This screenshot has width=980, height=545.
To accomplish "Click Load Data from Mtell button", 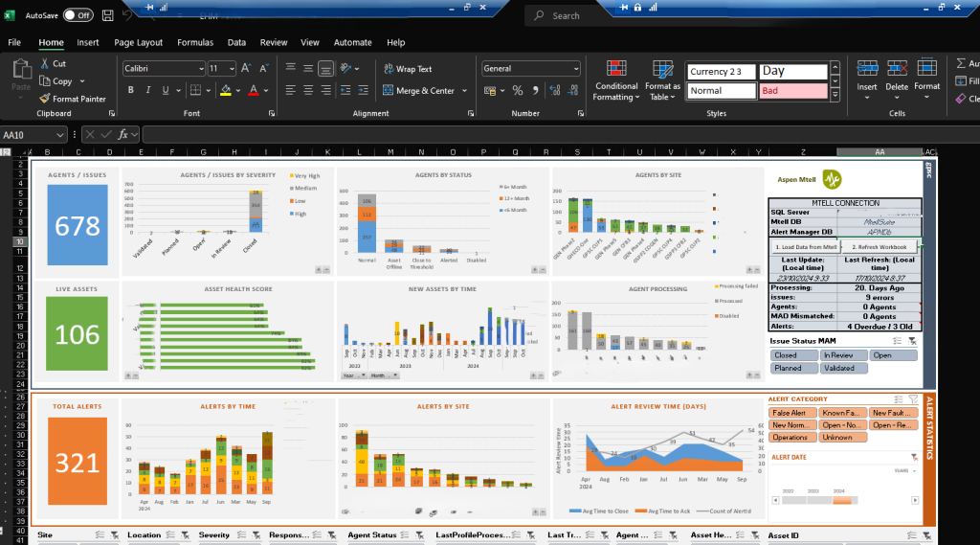I will pyautogui.click(x=806, y=246).
